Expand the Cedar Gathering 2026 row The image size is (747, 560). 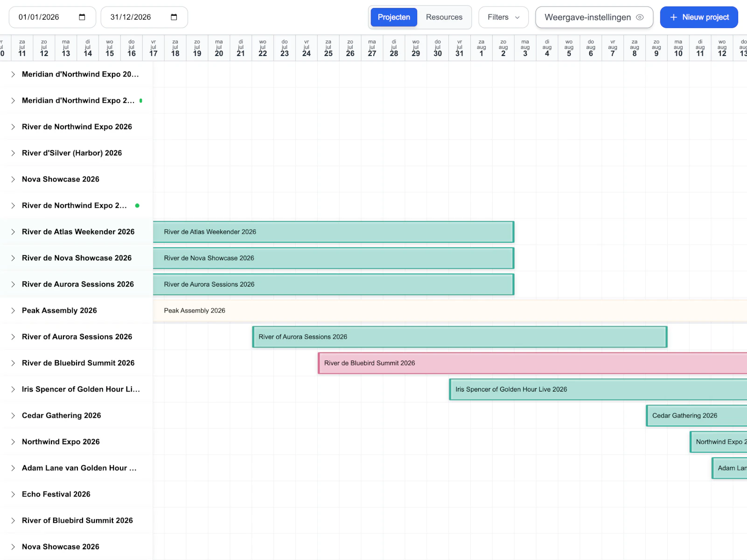(13, 416)
